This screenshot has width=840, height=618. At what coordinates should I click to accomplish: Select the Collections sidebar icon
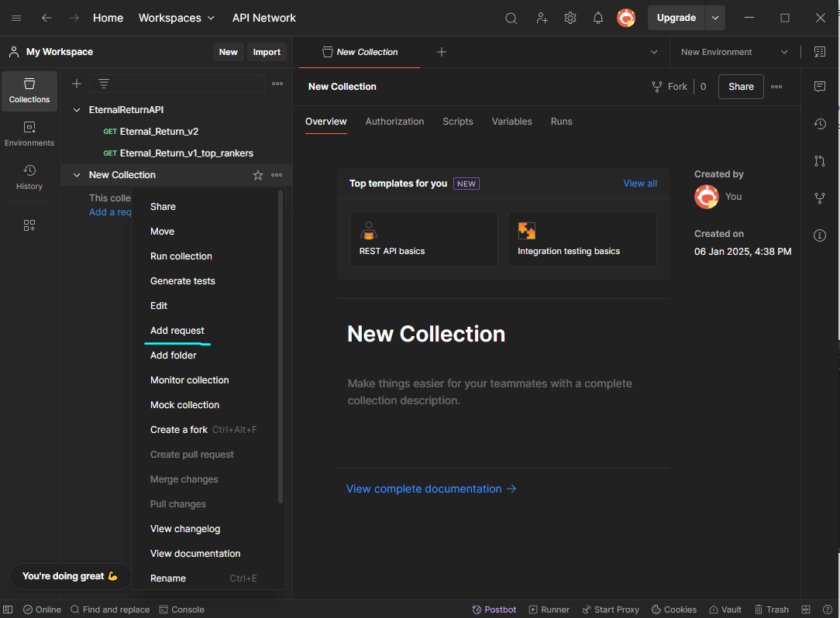coord(29,91)
